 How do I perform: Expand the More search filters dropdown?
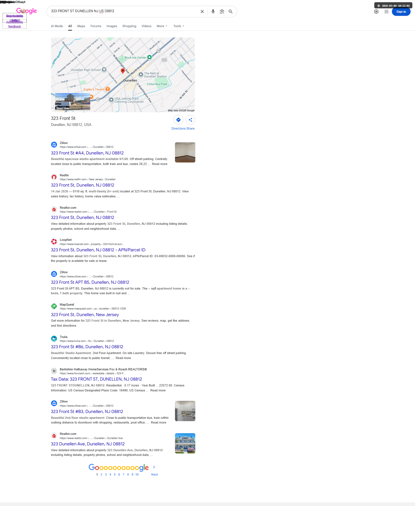point(162,26)
